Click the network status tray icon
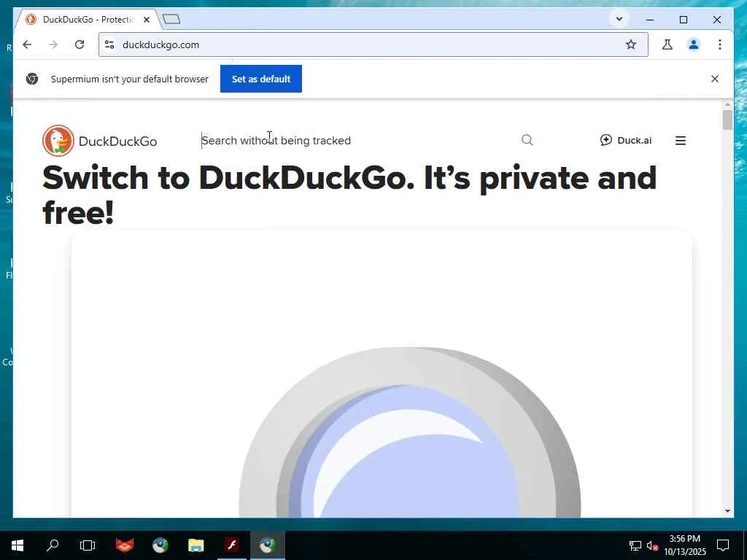 coord(635,545)
